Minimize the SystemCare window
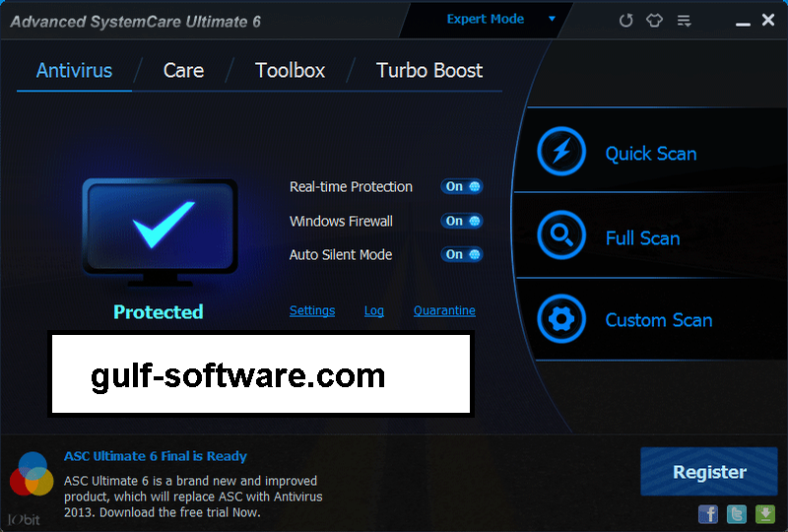 pos(743,23)
